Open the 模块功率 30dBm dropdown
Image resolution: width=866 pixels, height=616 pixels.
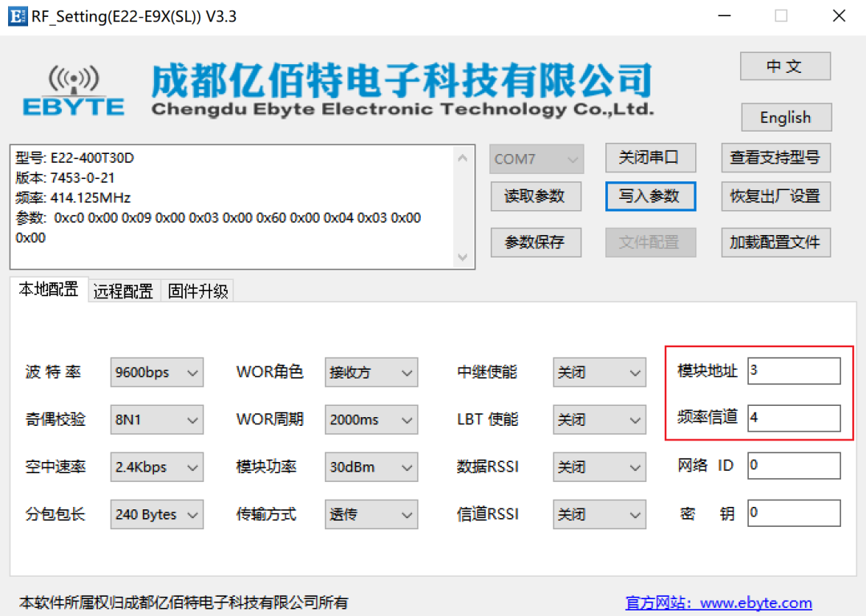371,468
